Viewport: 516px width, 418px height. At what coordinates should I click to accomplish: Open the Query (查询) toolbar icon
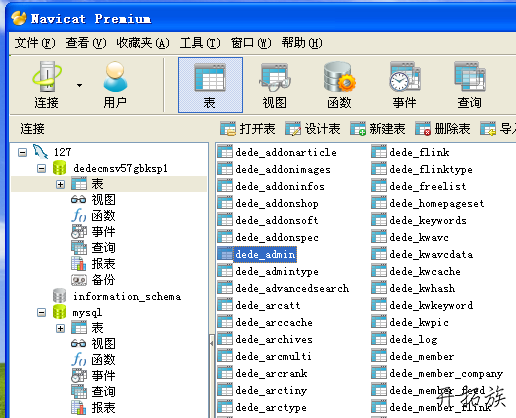pos(469,85)
